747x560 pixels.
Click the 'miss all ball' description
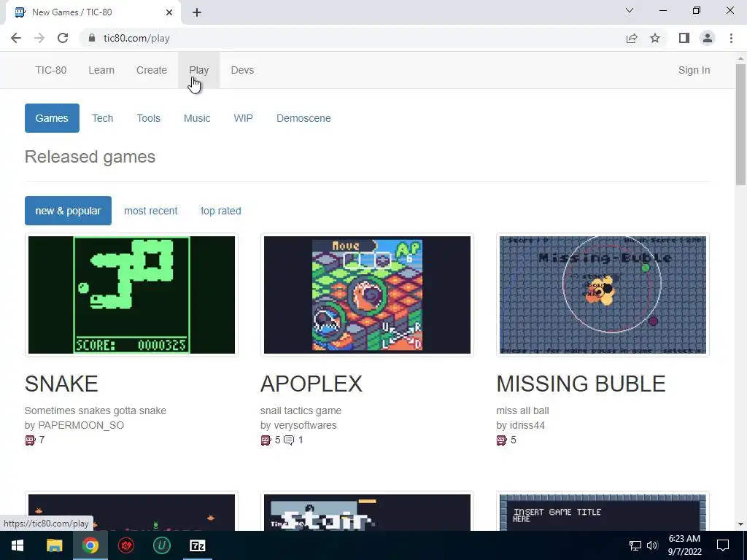point(522,411)
